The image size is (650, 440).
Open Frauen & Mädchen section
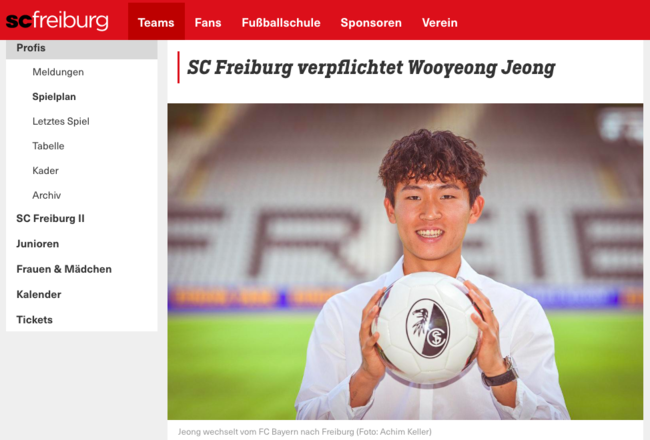click(x=64, y=269)
